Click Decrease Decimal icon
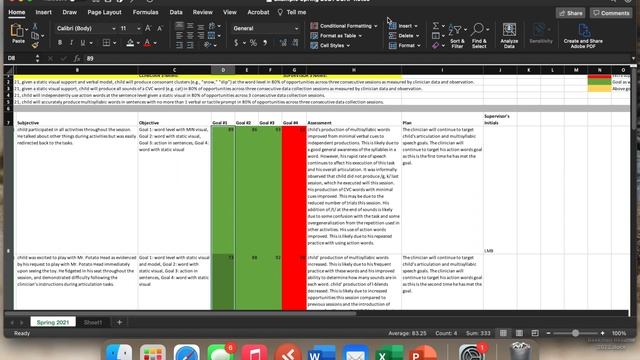This screenshot has height=360, width=640. (x=295, y=42)
